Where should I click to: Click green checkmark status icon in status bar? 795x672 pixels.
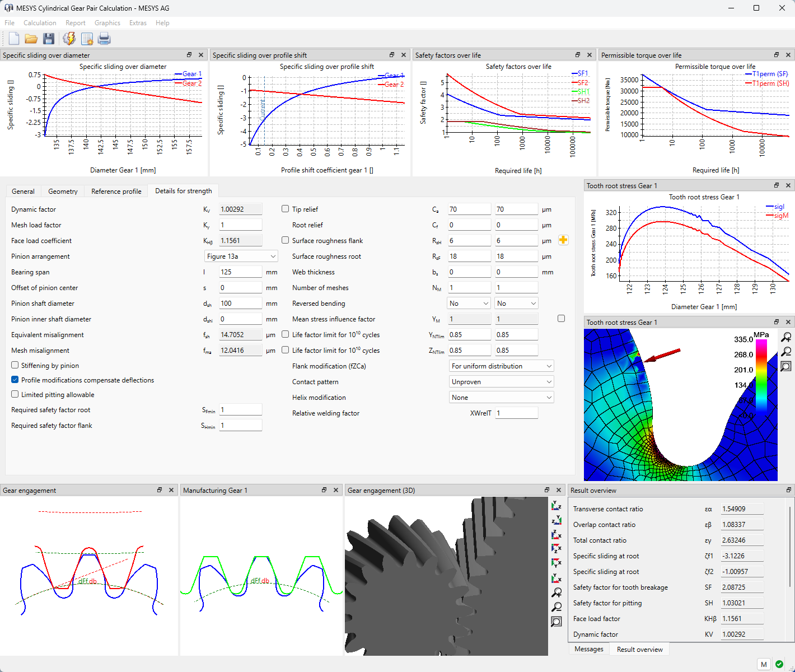click(x=779, y=664)
